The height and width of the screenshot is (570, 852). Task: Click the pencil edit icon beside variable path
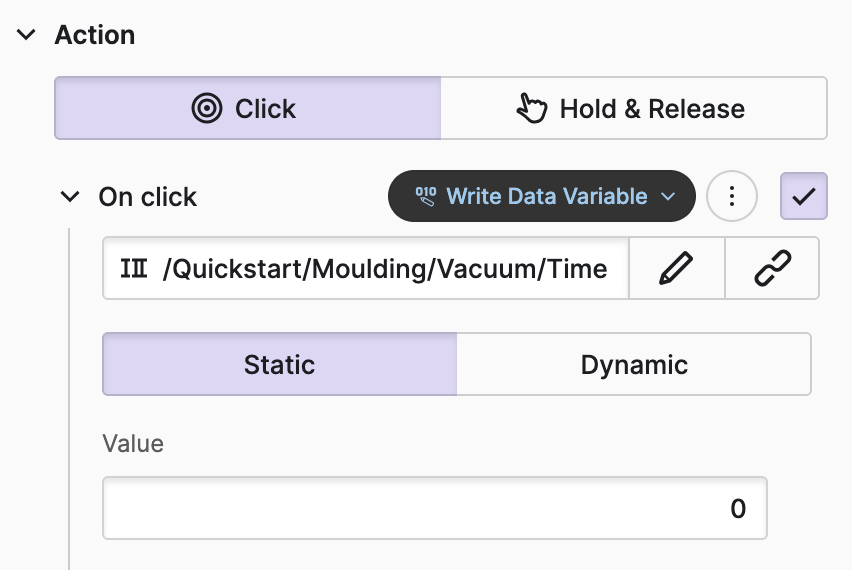pyautogui.click(x=676, y=268)
